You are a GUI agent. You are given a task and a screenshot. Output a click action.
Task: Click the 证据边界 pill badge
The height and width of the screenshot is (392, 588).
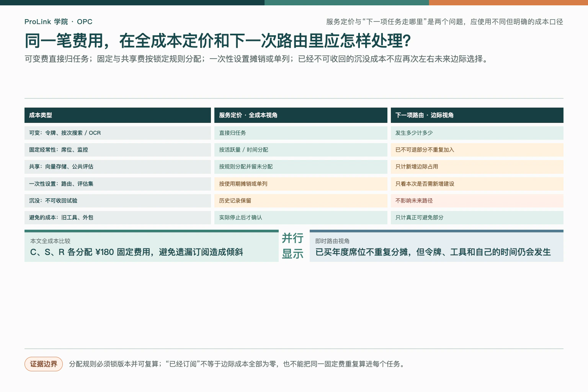click(44, 364)
